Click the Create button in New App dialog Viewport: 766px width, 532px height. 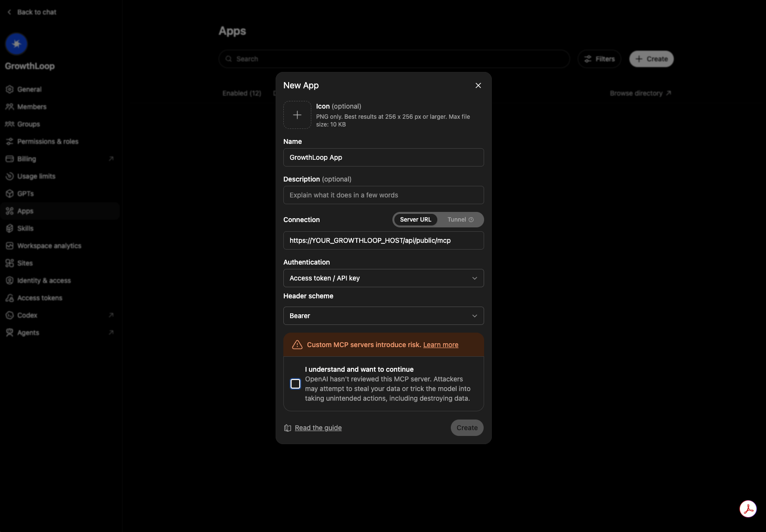tap(467, 428)
